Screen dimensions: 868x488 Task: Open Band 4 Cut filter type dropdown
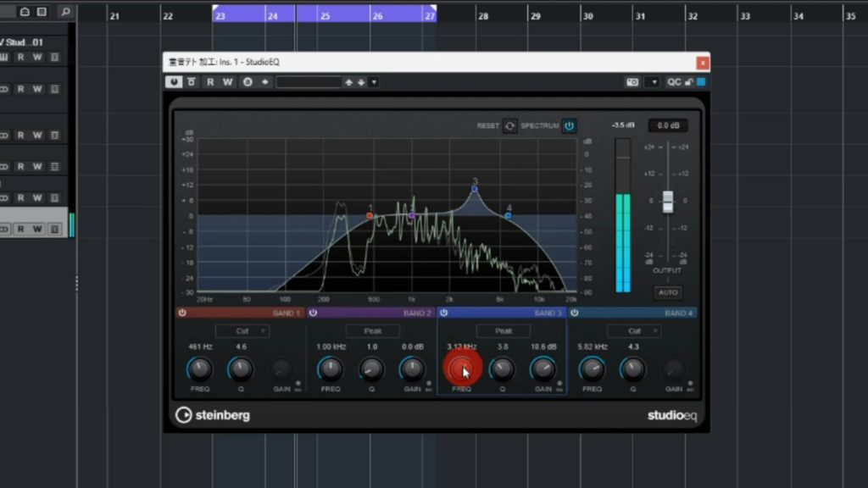(634, 331)
